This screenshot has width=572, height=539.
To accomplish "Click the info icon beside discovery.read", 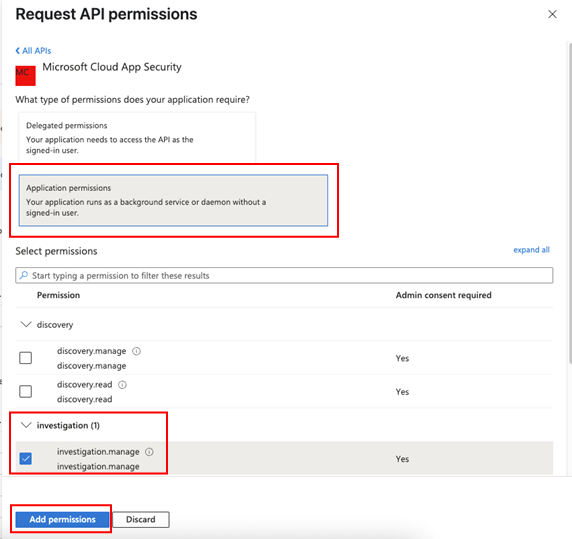I will tap(123, 385).
